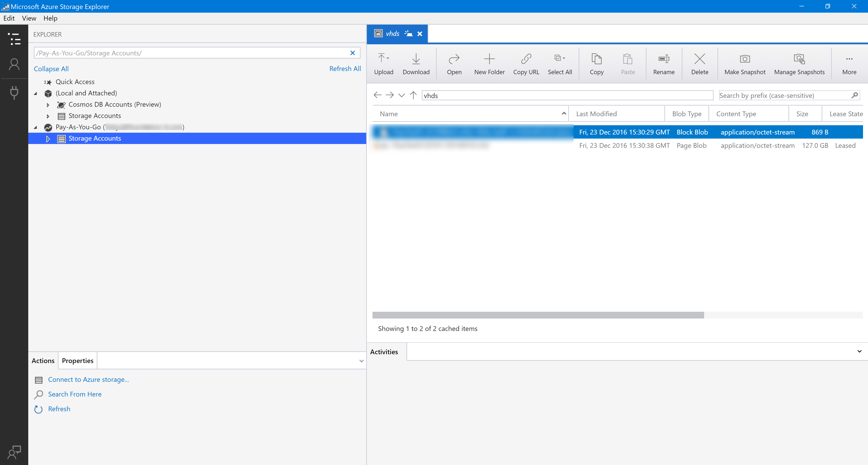
Task: Click the Connect plug icon in sidebar
Action: click(14, 92)
